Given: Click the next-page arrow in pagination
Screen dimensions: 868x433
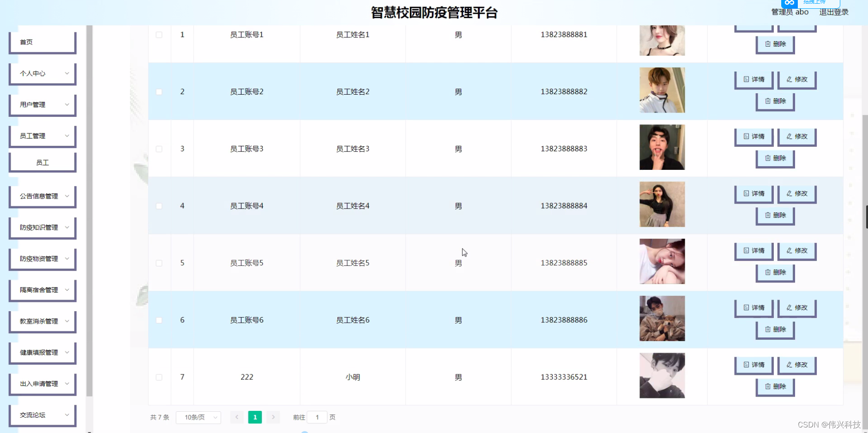Looking at the screenshot, I should (x=273, y=417).
